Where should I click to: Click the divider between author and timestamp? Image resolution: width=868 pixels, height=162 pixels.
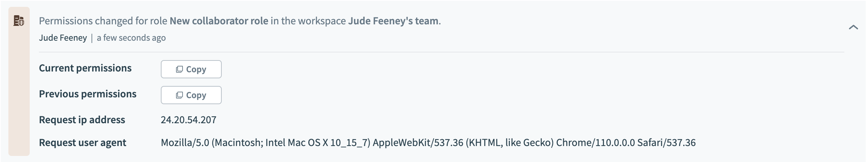coord(92,38)
